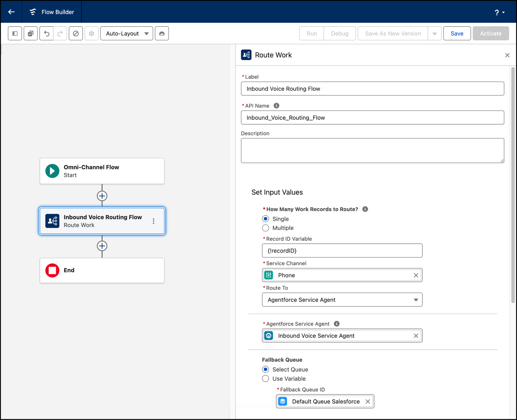Viewport: 517px width, 420px height.
Task: Choose the Select Queue radio button
Action: click(266, 369)
